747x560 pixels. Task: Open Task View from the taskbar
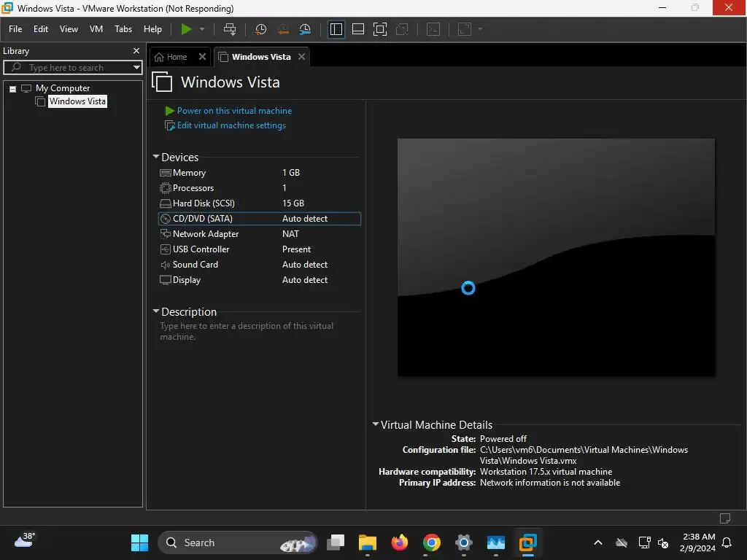336,542
